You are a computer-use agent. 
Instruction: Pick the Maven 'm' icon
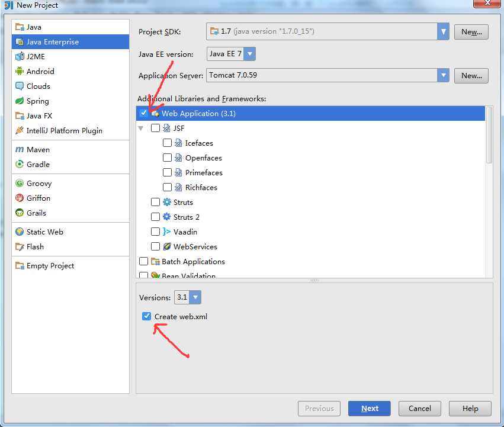click(x=20, y=149)
